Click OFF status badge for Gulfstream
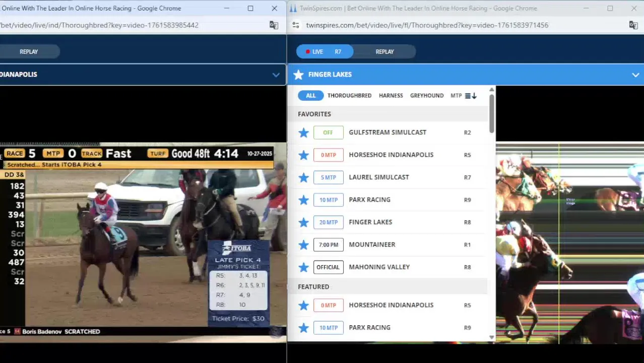 (328, 133)
